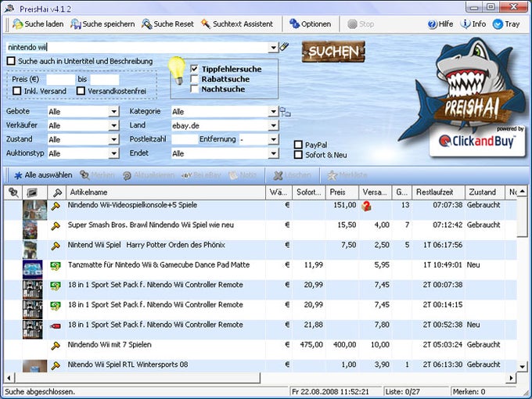Open search text history dropdown

click(273, 48)
